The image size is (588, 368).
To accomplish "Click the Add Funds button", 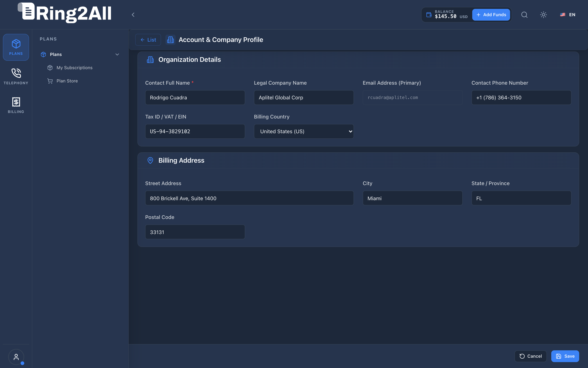I will [x=491, y=15].
